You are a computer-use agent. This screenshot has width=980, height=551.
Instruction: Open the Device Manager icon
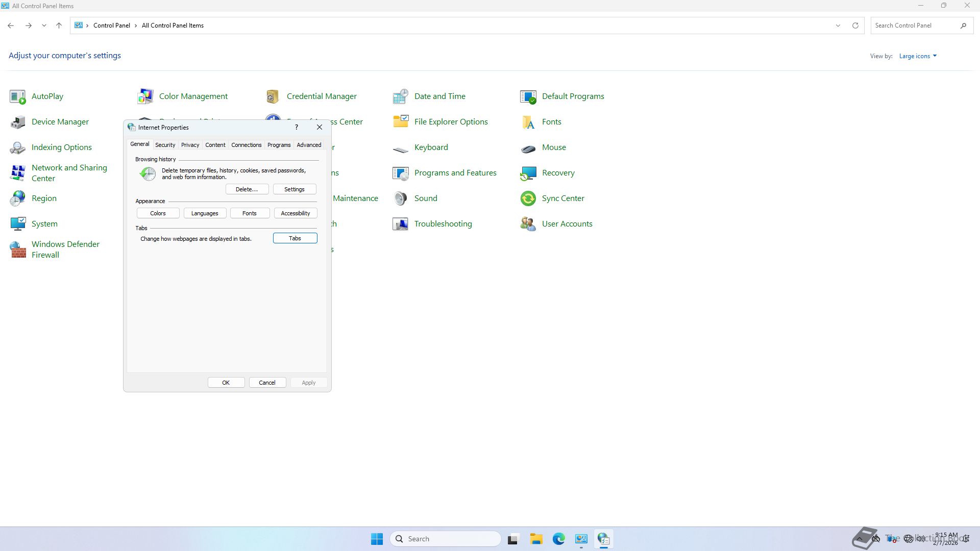pyautogui.click(x=18, y=122)
